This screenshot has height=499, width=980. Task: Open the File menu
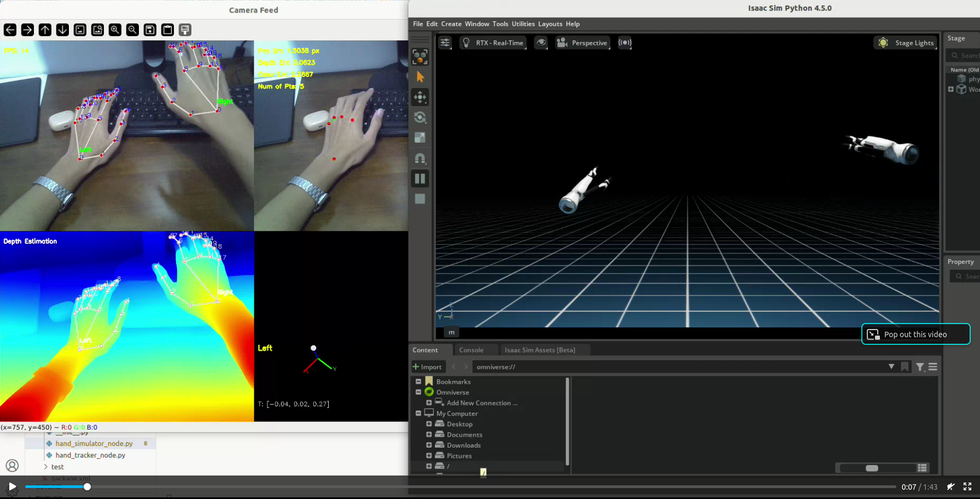tap(418, 24)
